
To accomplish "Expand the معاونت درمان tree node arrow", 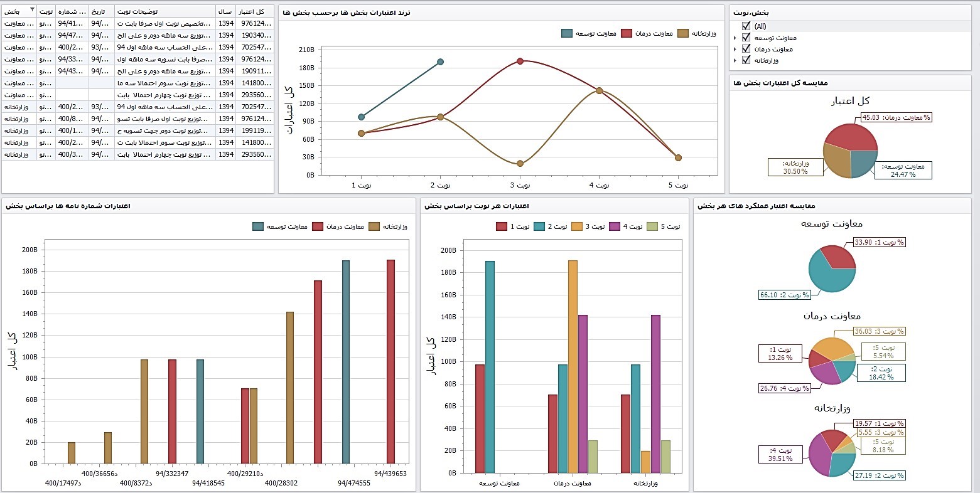I will pos(735,50).
